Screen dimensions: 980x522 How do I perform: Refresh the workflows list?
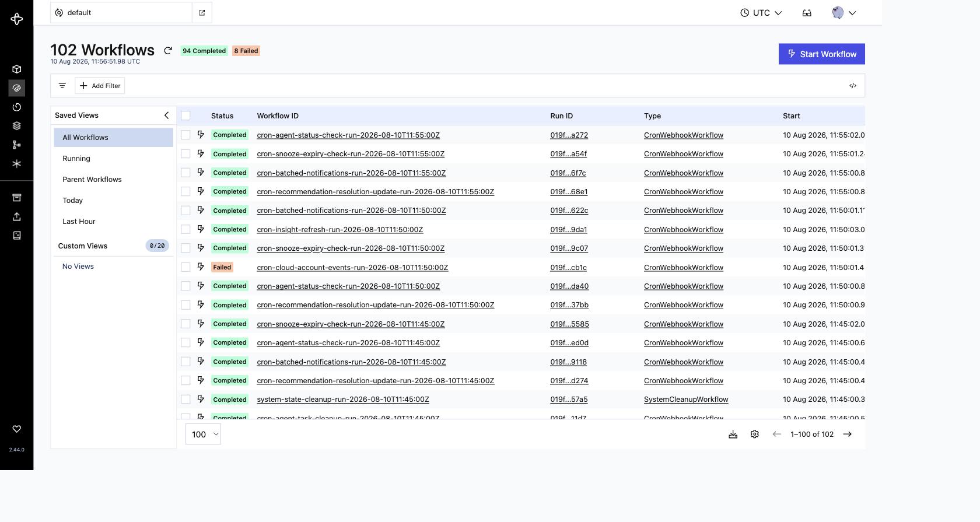[168, 51]
